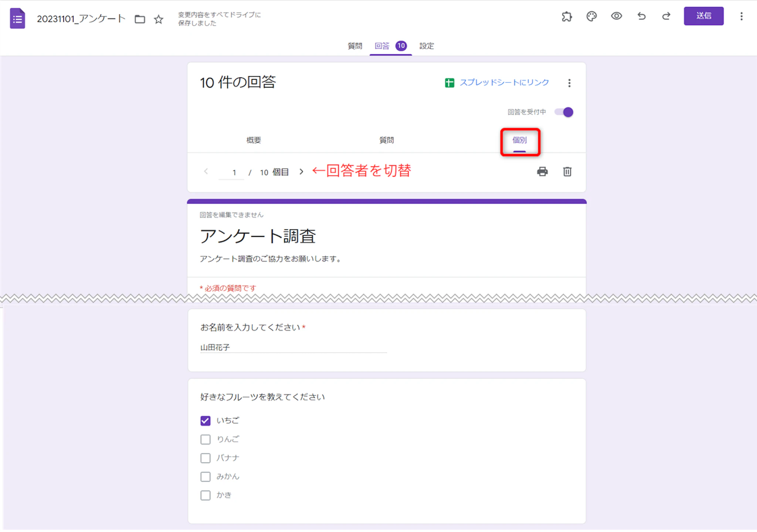Open the responses card three-dot menu
757x532 pixels.
point(569,83)
